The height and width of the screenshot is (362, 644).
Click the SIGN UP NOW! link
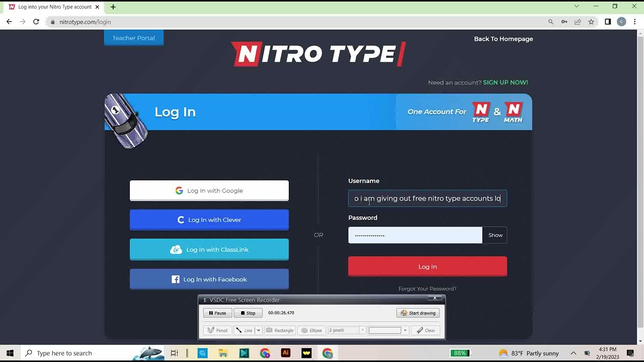(x=505, y=82)
